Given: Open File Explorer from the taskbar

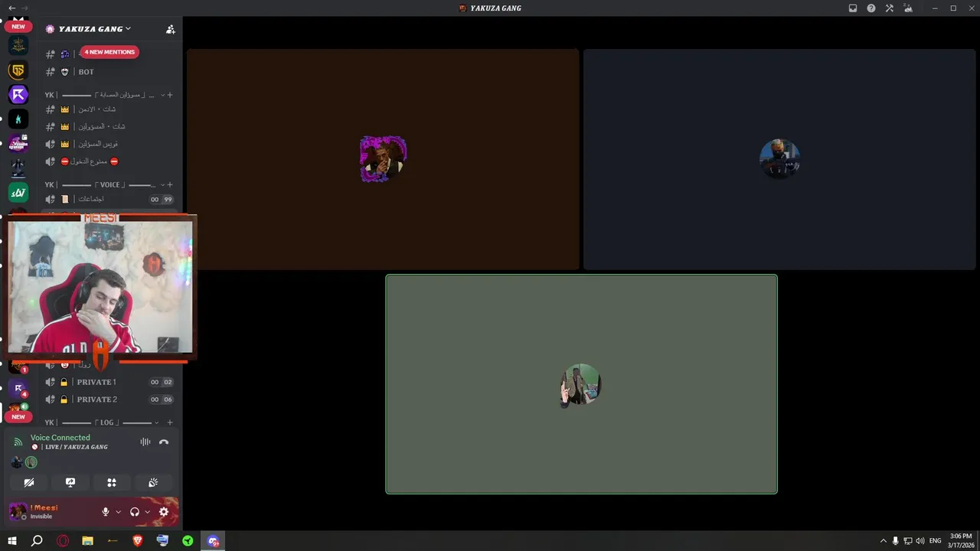Looking at the screenshot, I should click(87, 541).
